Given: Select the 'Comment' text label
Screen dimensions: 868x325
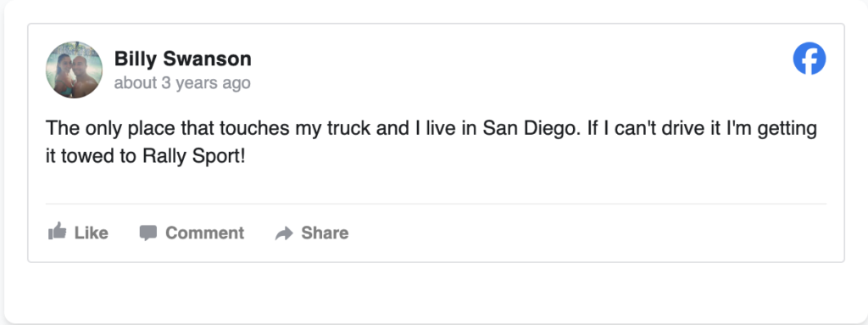Looking at the screenshot, I should (205, 233).
